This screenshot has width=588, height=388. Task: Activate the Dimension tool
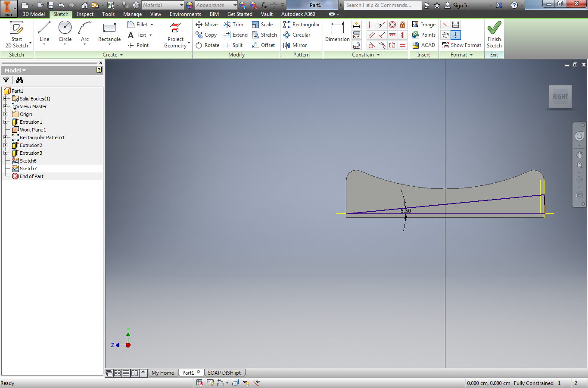[x=337, y=32]
